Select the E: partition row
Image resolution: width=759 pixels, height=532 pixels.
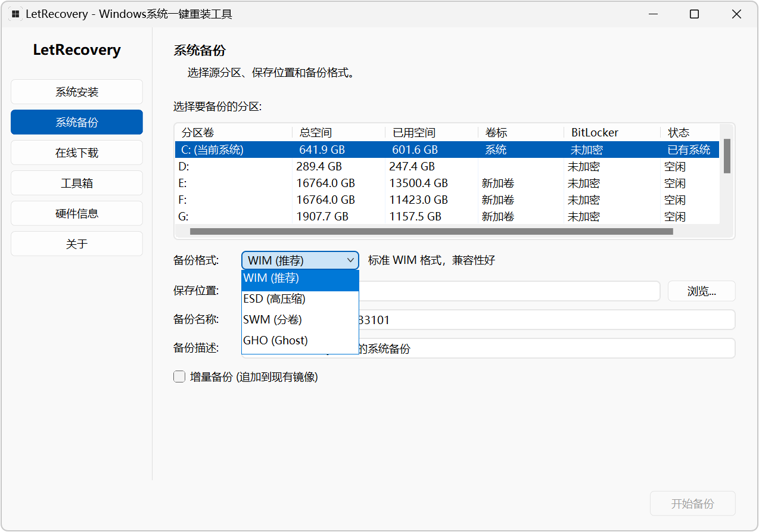coord(447,183)
